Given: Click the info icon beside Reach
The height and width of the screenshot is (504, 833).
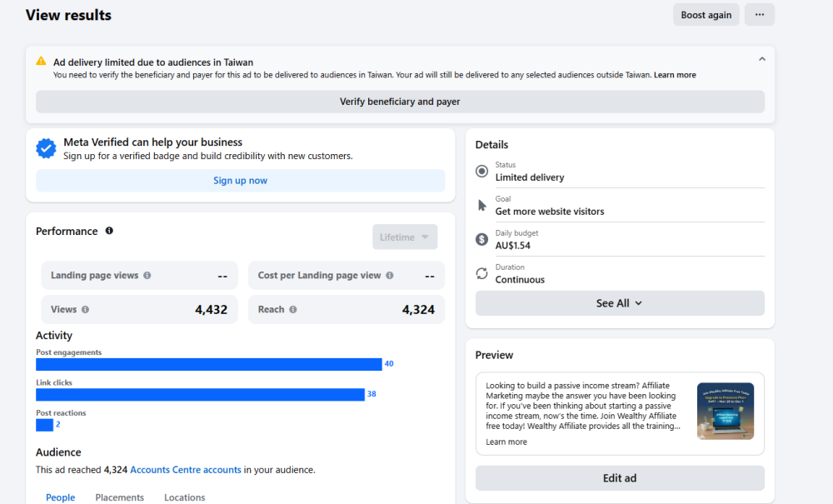Looking at the screenshot, I should (292, 310).
